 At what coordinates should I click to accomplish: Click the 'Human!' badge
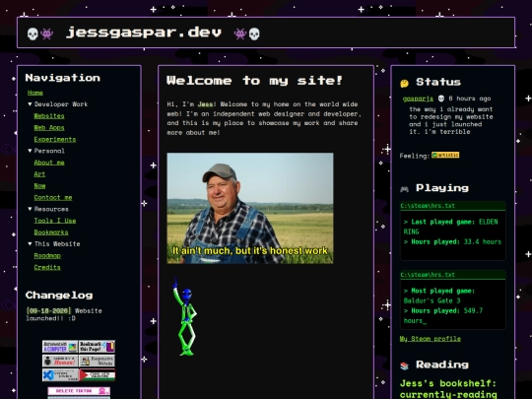[x=60, y=361]
